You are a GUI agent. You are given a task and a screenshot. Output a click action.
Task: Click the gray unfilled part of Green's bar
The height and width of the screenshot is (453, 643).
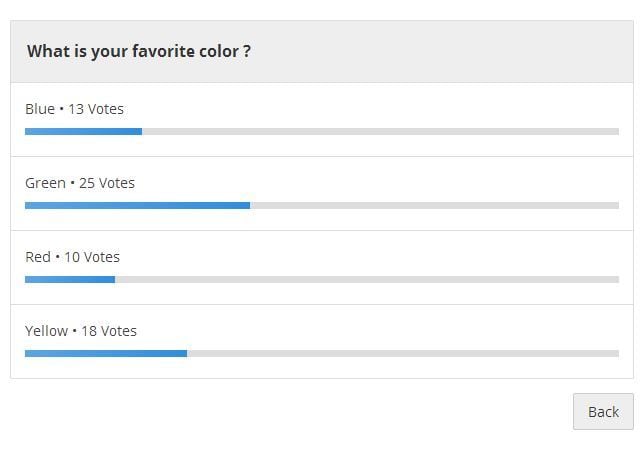434,206
